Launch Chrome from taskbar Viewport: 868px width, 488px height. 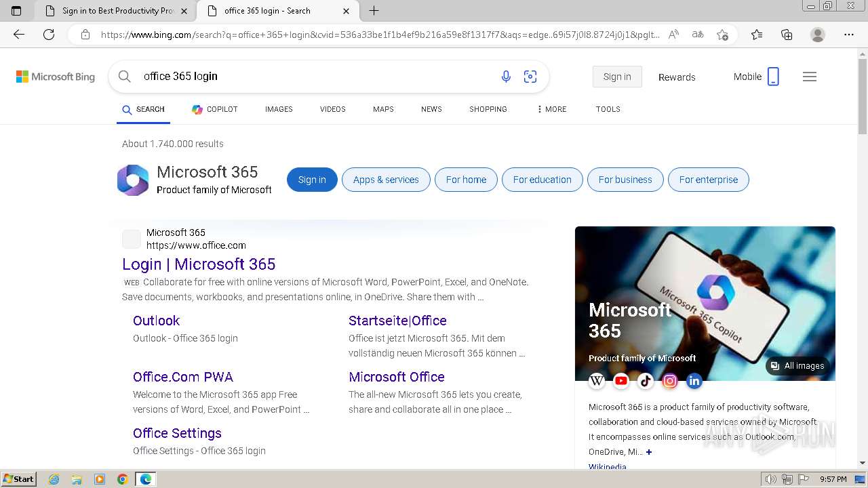pos(123,479)
